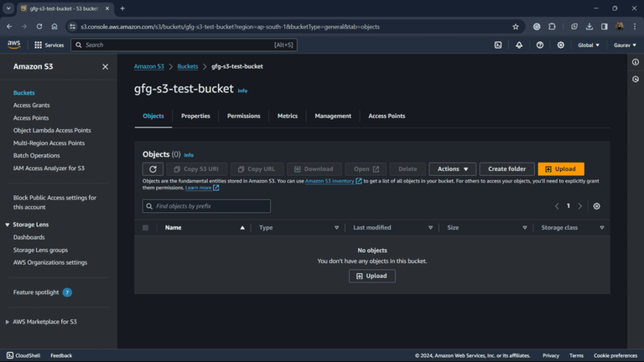This screenshot has width=644, height=362.
Task: Switch to the Access Points tab
Action: point(387,116)
